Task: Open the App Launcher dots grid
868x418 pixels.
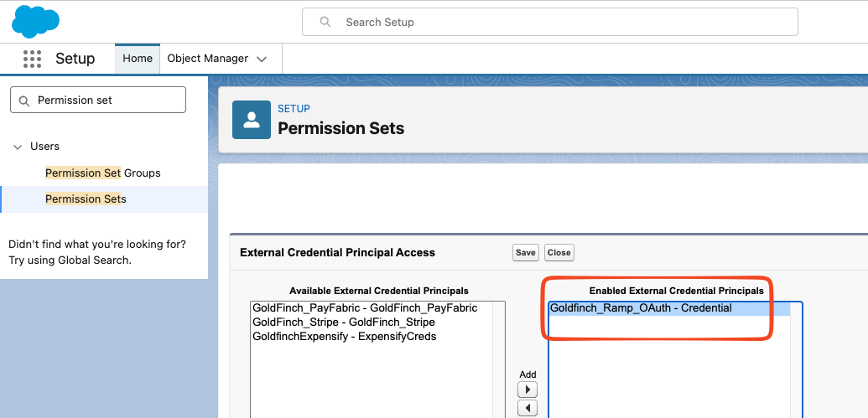Action: (32, 59)
